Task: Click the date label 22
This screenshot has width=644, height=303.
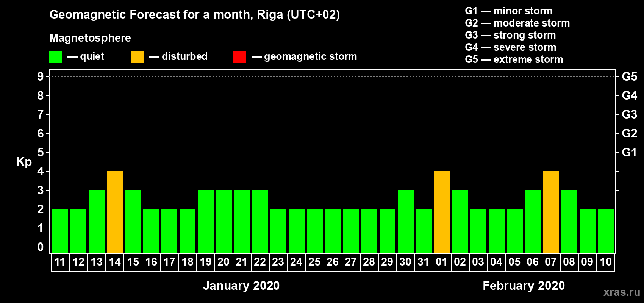Action: [x=260, y=262]
